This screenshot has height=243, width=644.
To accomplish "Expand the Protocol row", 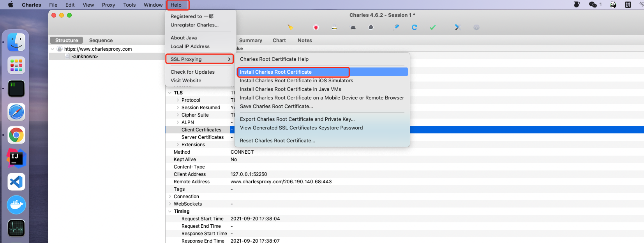I will 178,100.
